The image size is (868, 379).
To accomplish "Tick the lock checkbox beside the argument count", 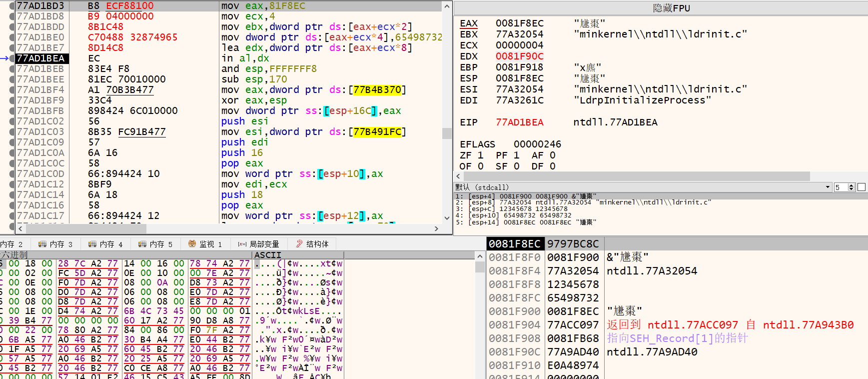I will tap(862, 187).
